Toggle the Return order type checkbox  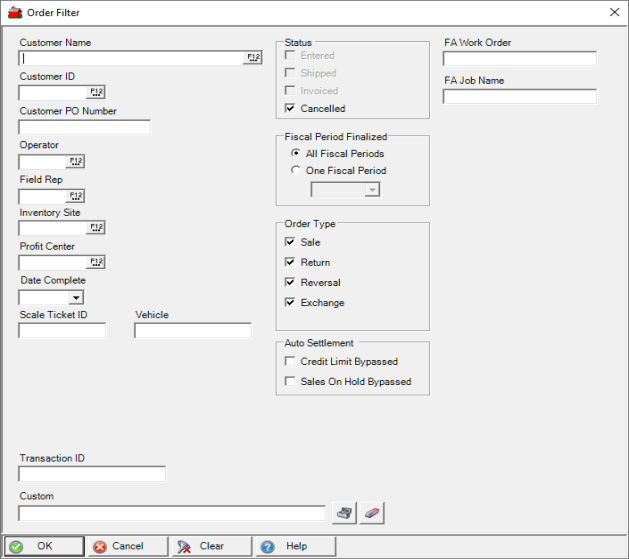point(290,263)
